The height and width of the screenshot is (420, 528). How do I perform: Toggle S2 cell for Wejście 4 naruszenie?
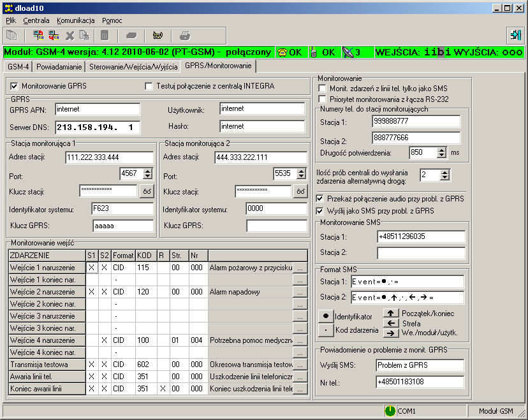click(105, 340)
